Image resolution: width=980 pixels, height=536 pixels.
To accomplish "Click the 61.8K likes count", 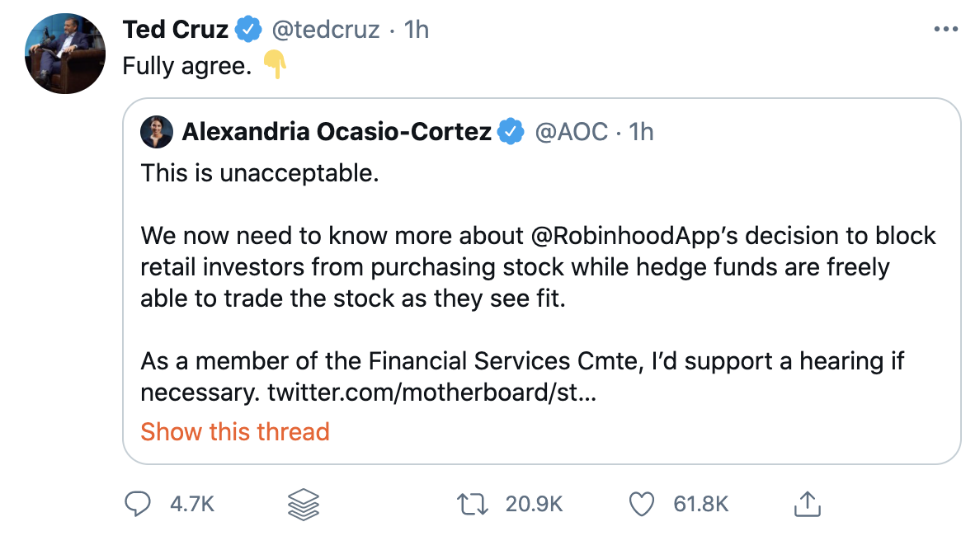I will pos(700,504).
